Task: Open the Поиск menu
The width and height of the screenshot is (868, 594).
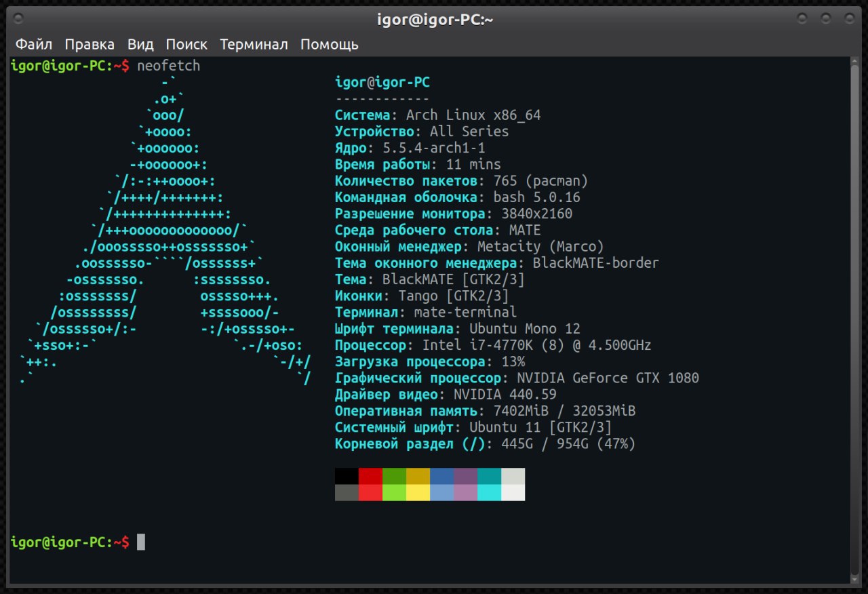Action: [186, 45]
